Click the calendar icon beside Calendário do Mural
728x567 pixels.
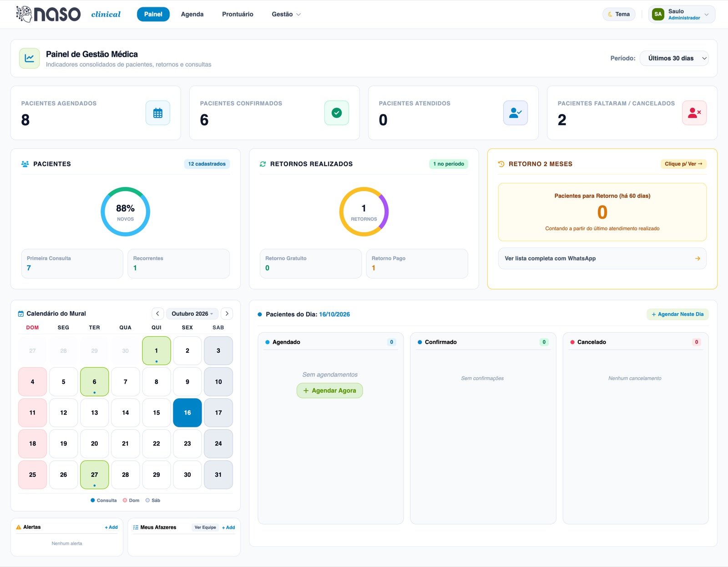20,314
